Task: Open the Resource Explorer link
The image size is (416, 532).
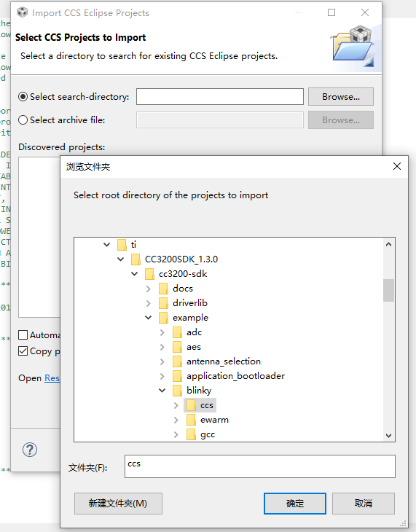Action: coord(52,378)
